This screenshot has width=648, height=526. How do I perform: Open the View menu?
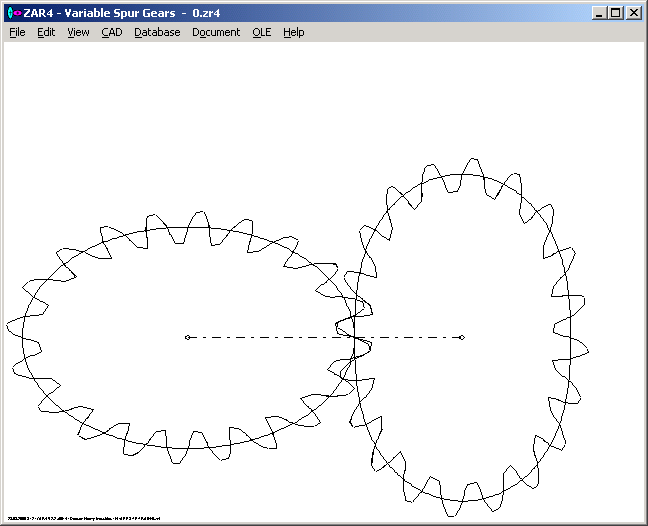click(x=78, y=32)
